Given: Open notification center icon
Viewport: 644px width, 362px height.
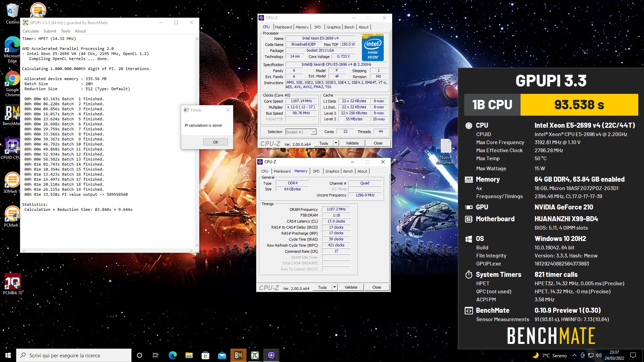Looking at the screenshot, I should pyautogui.click(x=633, y=355).
